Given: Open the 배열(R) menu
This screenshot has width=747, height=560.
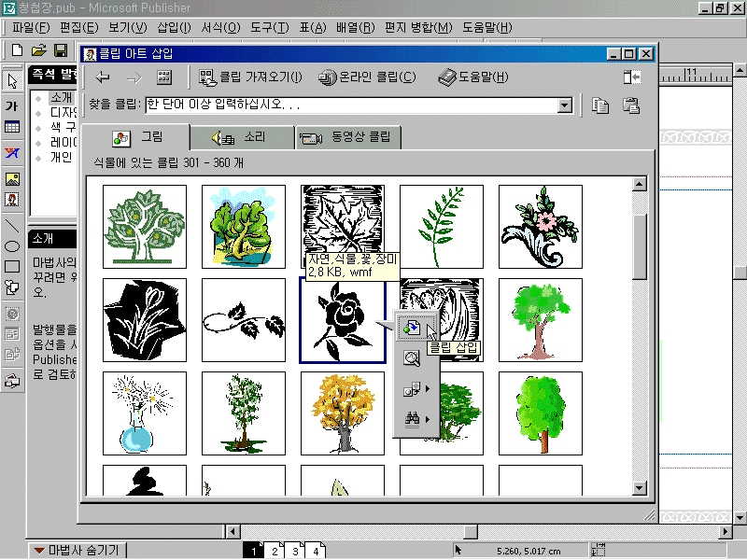Looking at the screenshot, I should pos(356,28).
